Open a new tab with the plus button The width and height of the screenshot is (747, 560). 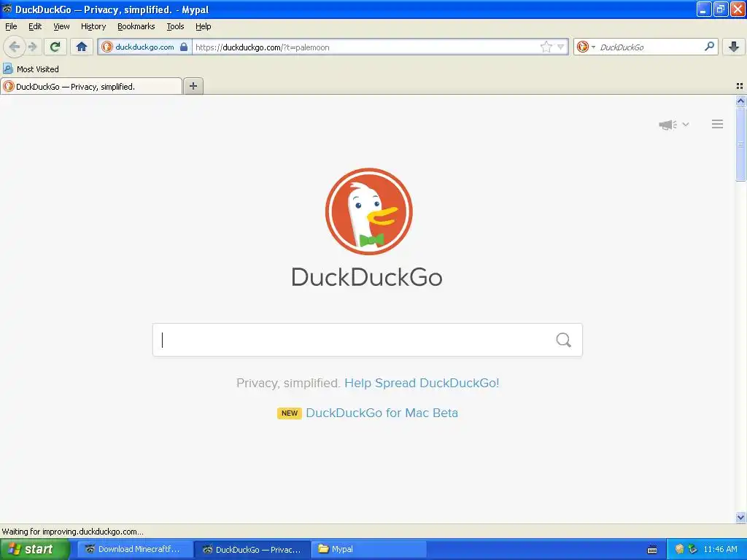pos(193,86)
